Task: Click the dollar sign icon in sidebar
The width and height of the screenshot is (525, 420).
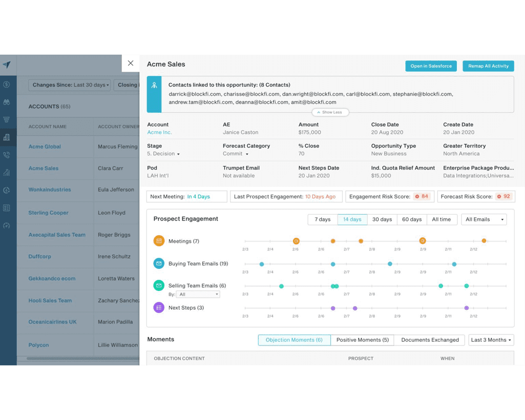Action: [x=6, y=84]
